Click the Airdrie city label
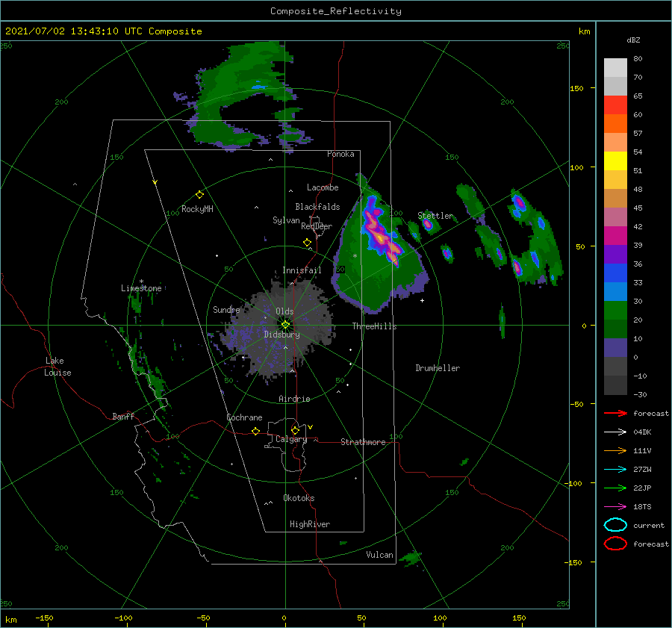This screenshot has width=672, height=628. click(294, 399)
